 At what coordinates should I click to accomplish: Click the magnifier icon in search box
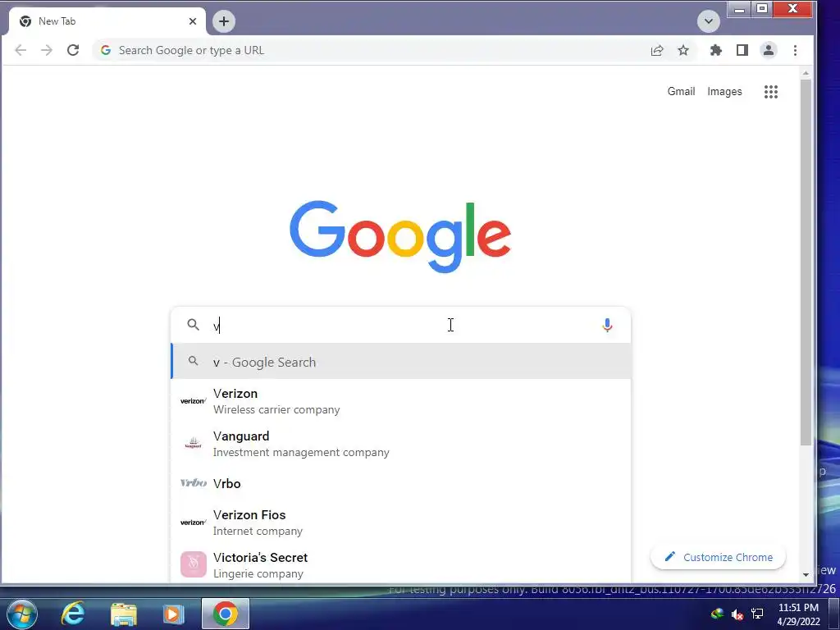[x=193, y=325]
